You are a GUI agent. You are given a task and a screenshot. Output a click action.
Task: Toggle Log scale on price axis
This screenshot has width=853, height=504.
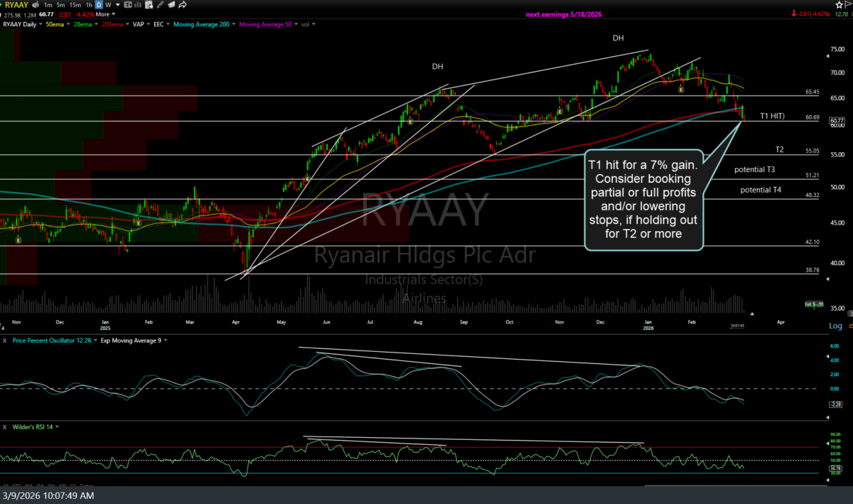tap(835, 326)
